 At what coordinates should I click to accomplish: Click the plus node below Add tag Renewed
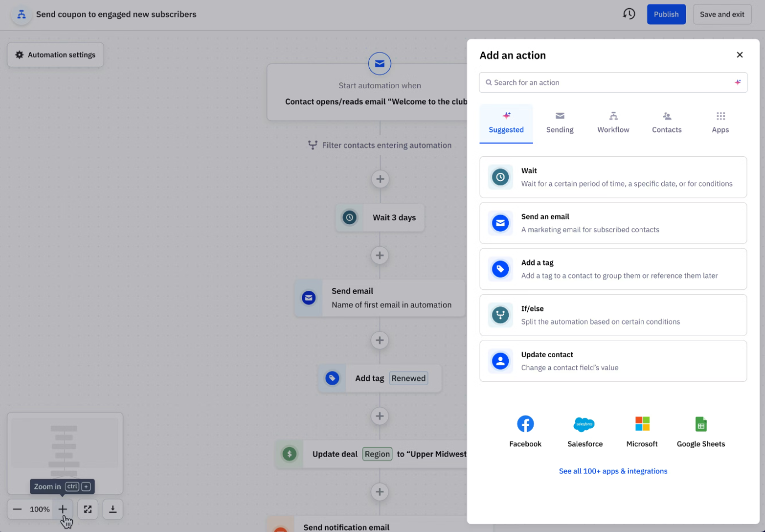click(379, 416)
